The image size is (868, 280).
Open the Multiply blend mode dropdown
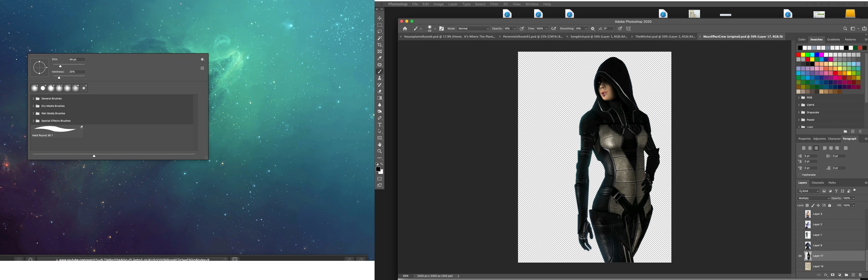(814, 198)
